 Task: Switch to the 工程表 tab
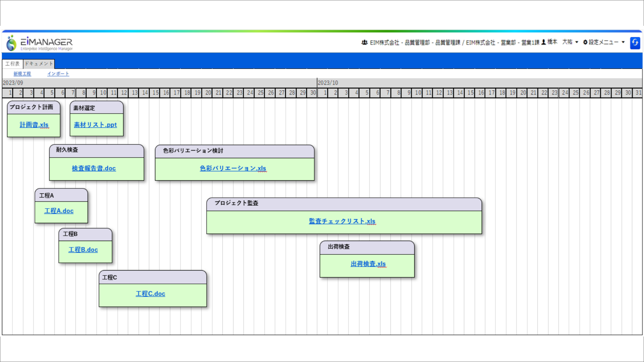click(x=12, y=64)
